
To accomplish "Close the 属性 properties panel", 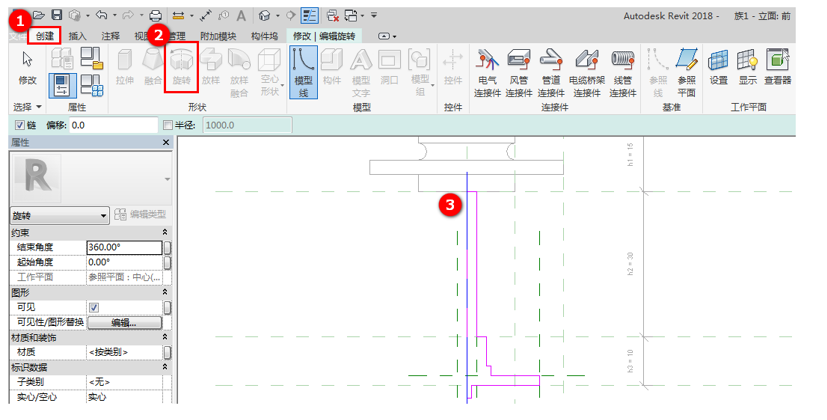I will coord(166,142).
